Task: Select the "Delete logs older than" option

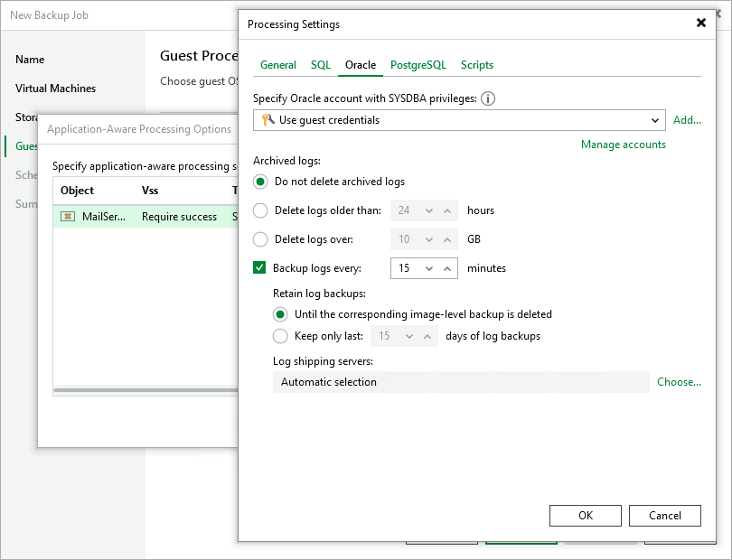Action: click(x=261, y=210)
